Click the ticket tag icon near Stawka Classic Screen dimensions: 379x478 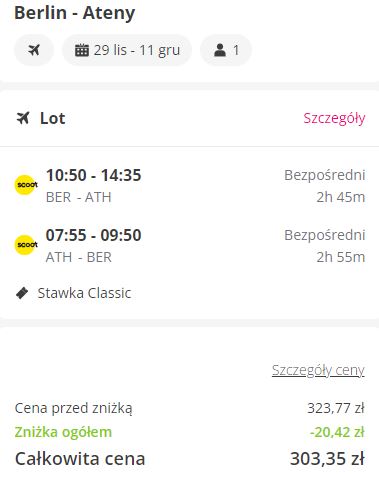22,293
